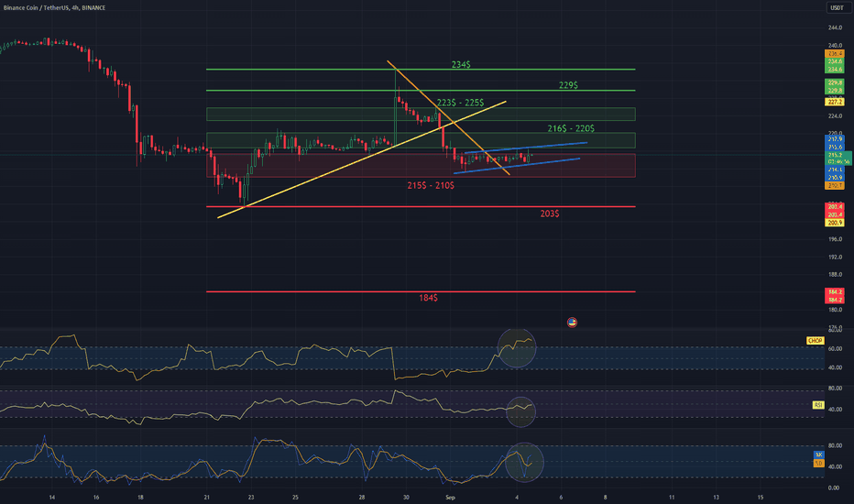Select the CHOP indicator label

(x=815, y=341)
